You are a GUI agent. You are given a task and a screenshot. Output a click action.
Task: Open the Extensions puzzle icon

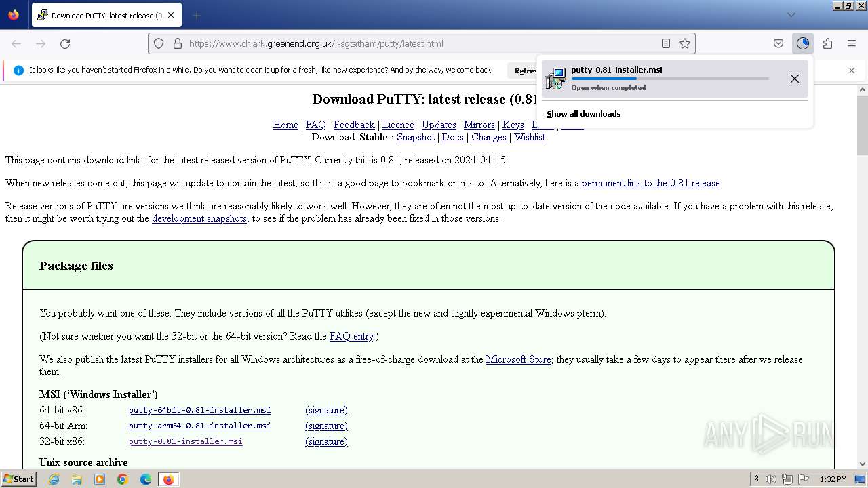tap(827, 43)
